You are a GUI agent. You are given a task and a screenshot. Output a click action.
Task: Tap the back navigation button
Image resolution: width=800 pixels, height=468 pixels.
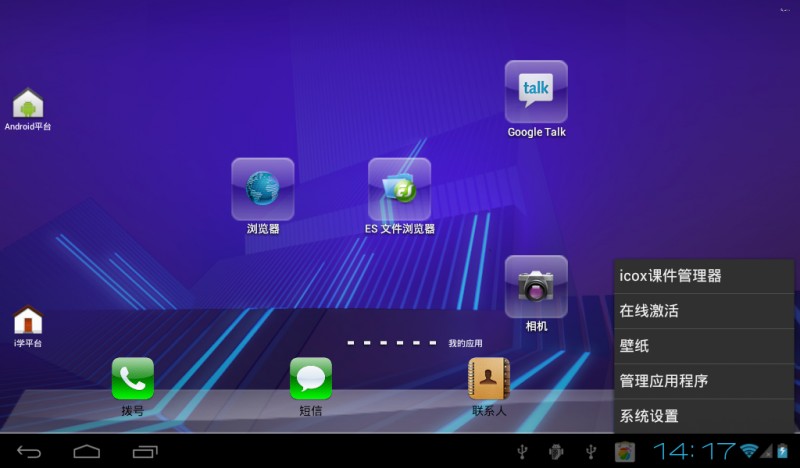tap(29, 452)
